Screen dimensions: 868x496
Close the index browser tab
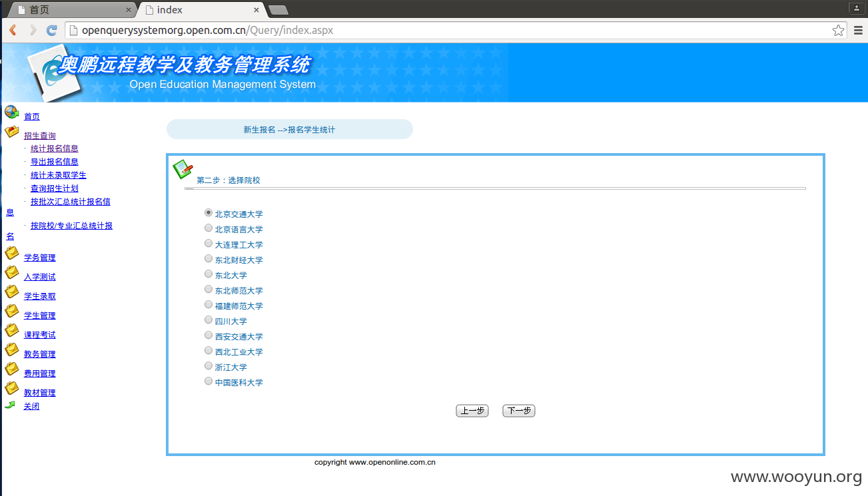(256, 10)
